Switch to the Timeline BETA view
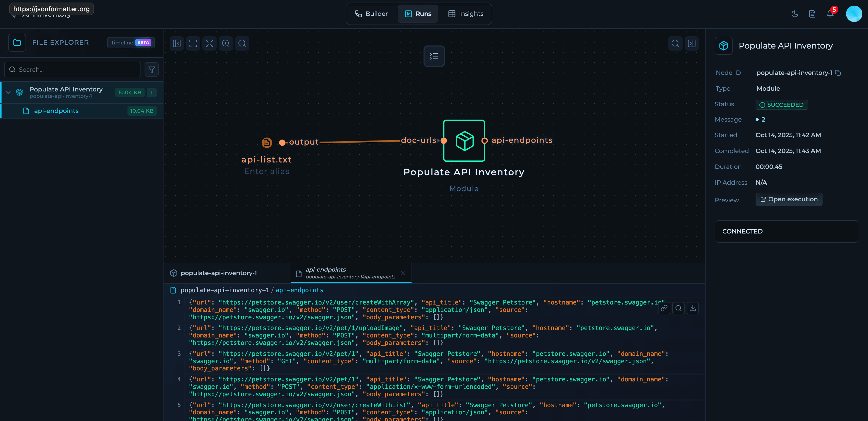 point(131,42)
